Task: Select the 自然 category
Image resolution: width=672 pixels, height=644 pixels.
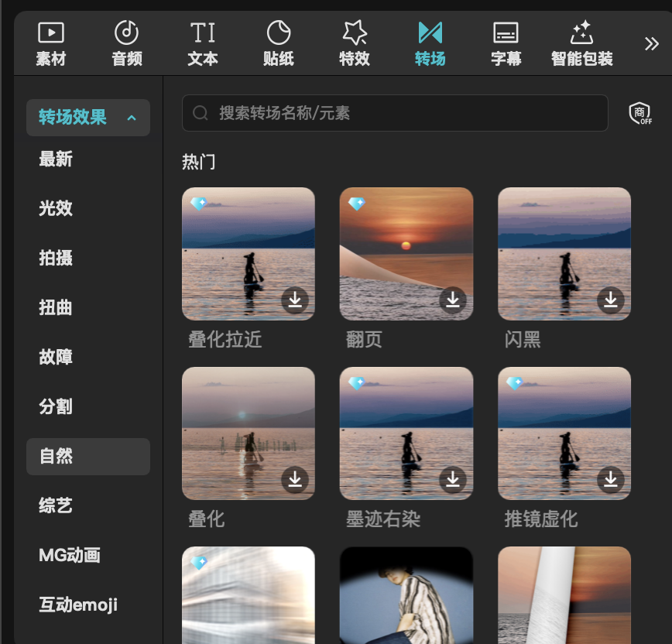Action: 88,457
